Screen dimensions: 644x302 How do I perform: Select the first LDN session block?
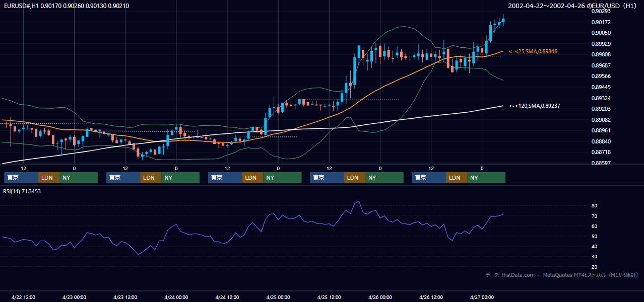pyautogui.click(x=49, y=178)
